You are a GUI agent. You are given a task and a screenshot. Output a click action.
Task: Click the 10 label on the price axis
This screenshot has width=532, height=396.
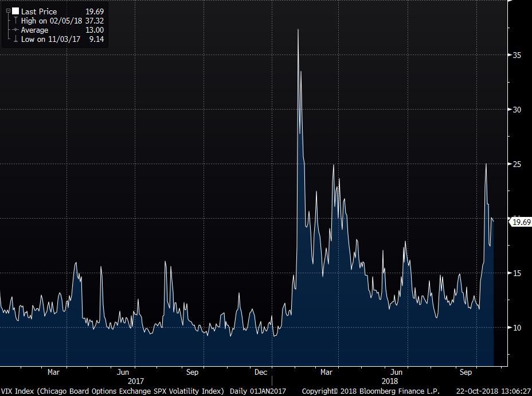517,327
